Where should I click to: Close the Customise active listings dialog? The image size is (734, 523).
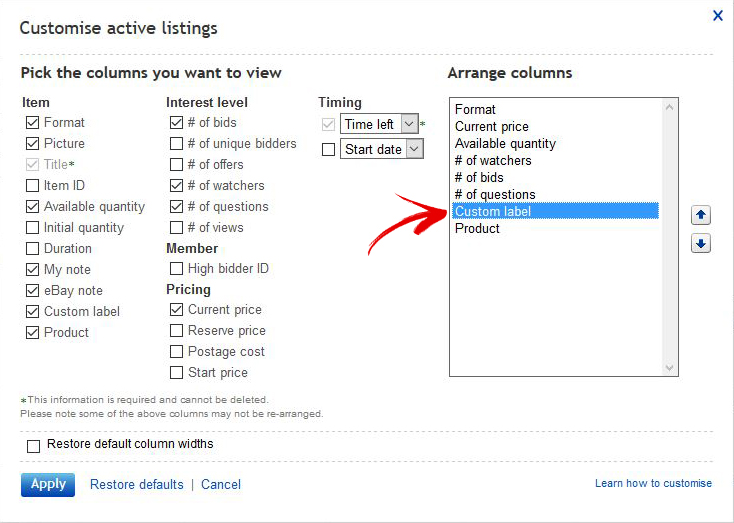point(718,15)
